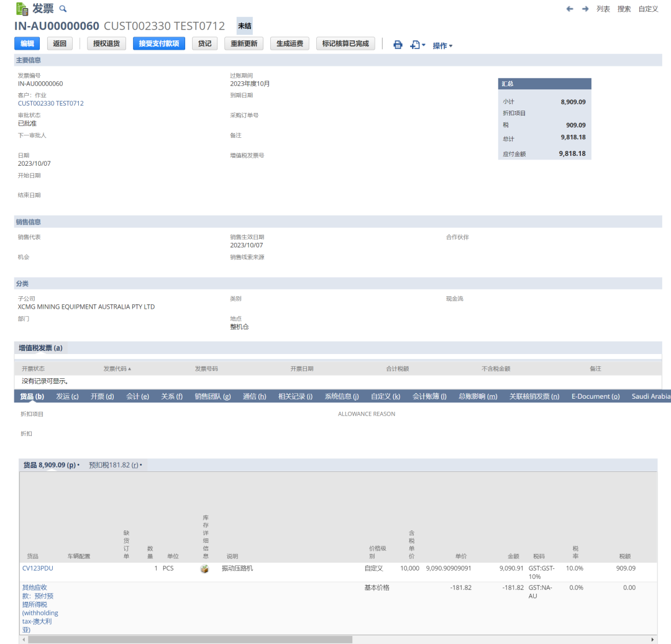The height and width of the screenshot is (644, 671).
Task: Open the new-document plus icon dropdown
Action: coord(418,45)
